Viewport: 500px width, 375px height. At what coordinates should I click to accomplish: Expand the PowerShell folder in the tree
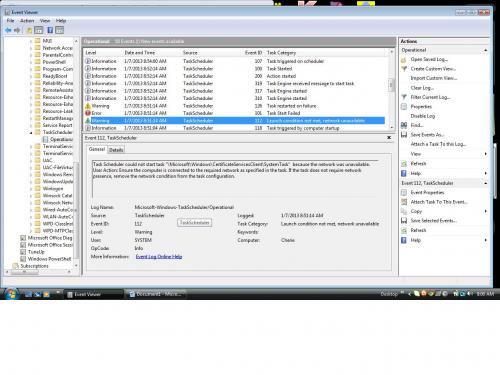coord(31,62)
